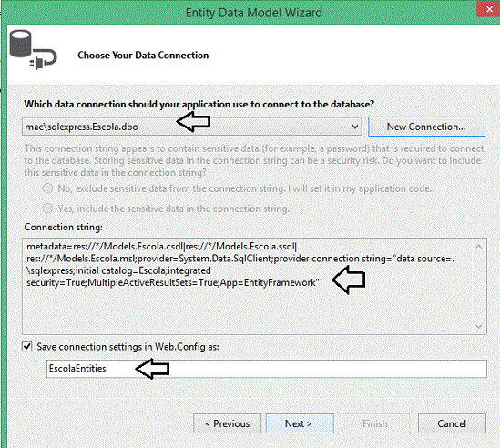The width and height of the screenshot is (500, 448).
Task: Cancel the wizard
Action: 452,423
